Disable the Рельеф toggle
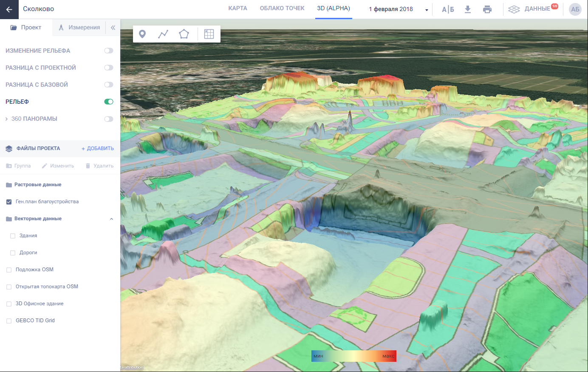The height and width of the screenshot is (372, 588). pos(109,102)
